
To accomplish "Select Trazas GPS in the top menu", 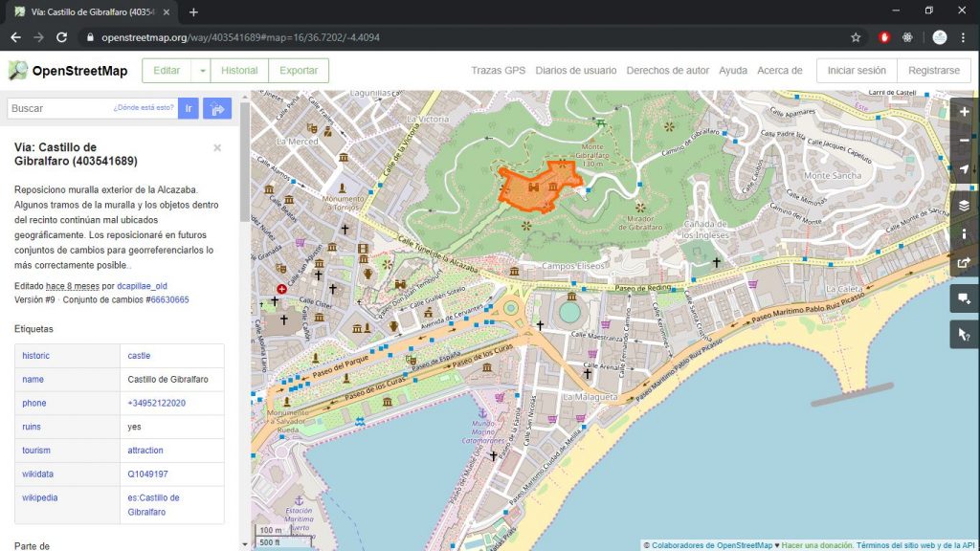I will [498, 70].
